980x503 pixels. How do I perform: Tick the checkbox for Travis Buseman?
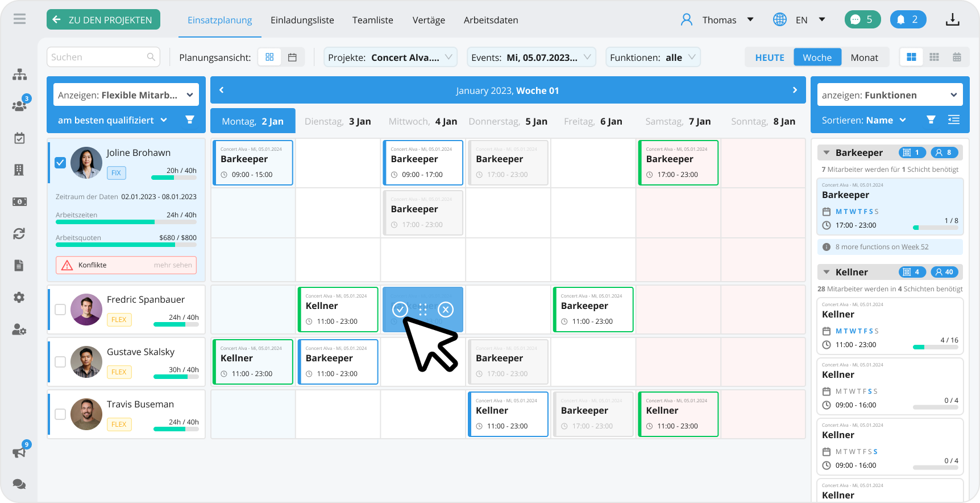coord(60,414)
